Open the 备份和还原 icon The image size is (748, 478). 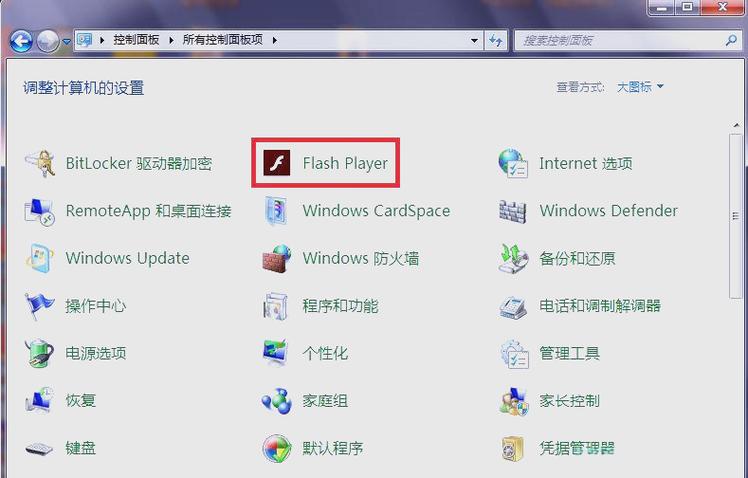[x=513, y=258]
